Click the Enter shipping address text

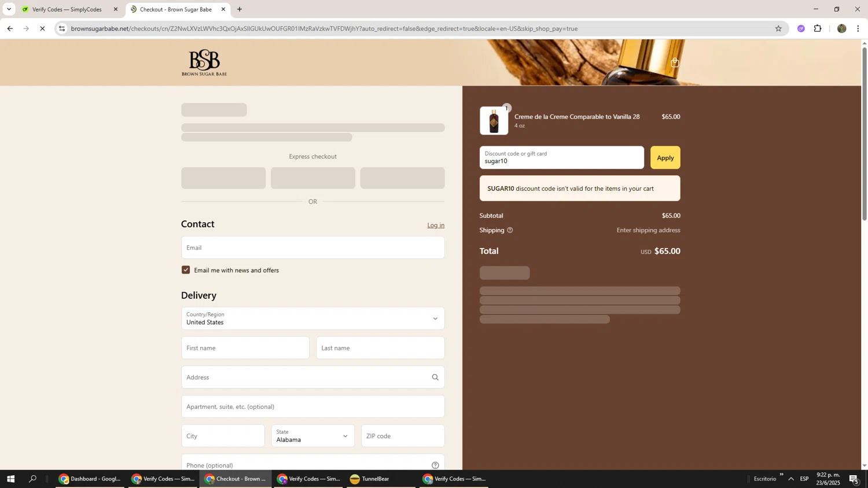click(x=648, y=230)
